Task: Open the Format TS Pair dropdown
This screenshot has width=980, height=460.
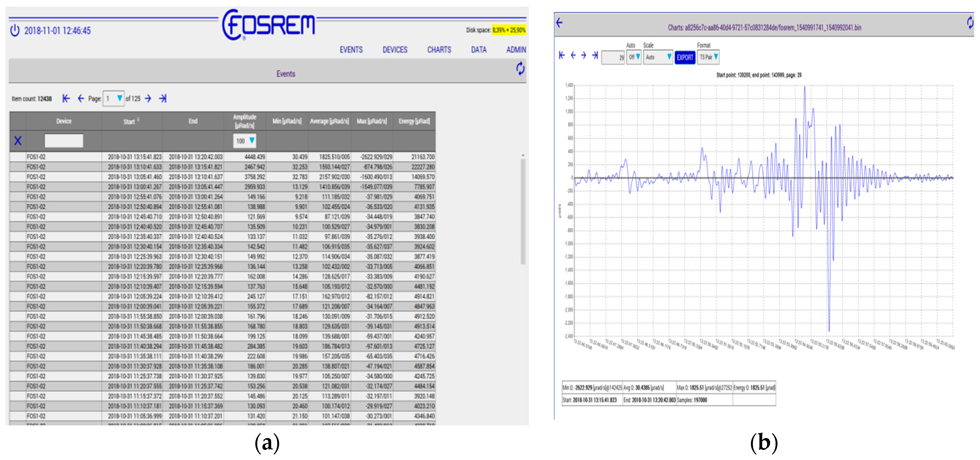Action: [x=708, y=57]
